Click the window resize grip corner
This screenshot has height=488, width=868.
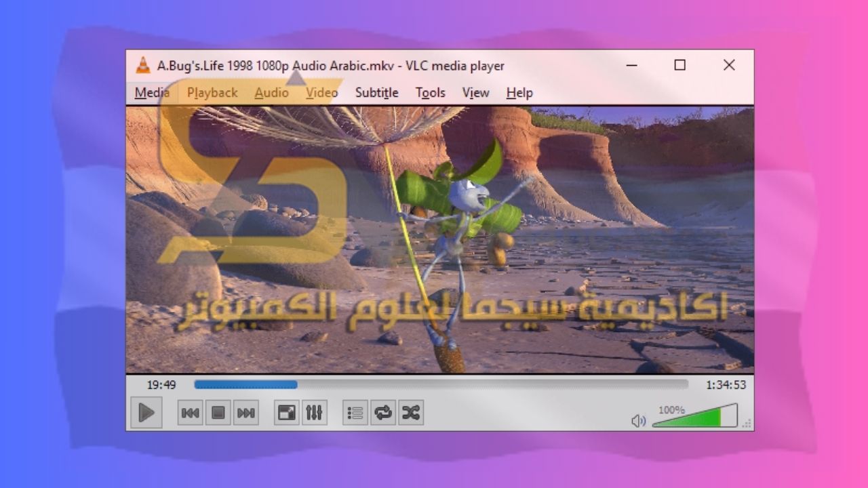coord(747,424)
